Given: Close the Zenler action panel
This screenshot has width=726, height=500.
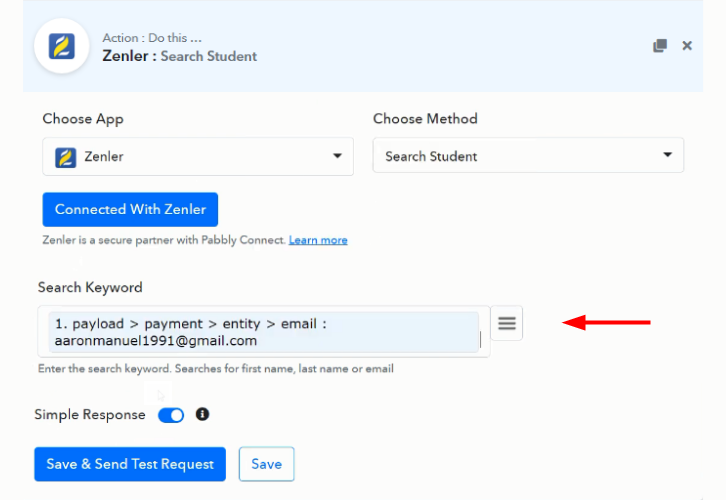Looking at the screenshot, I should [687, 45].
